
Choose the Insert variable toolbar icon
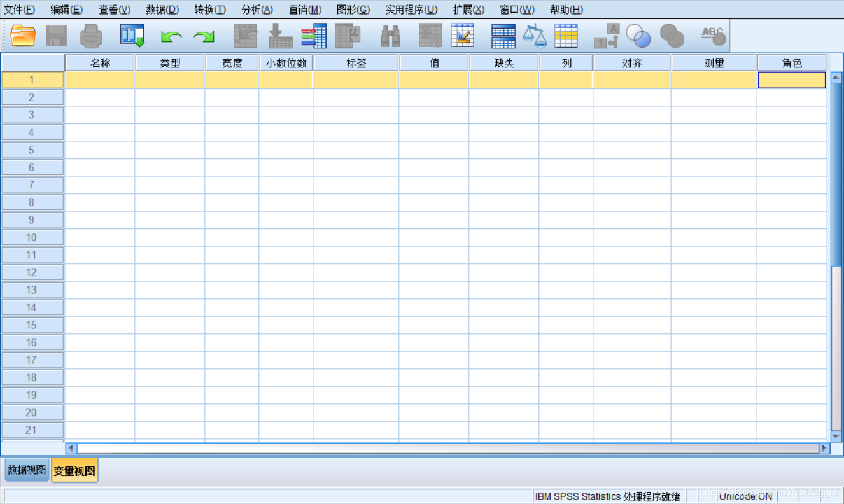[x=463, y=36]
